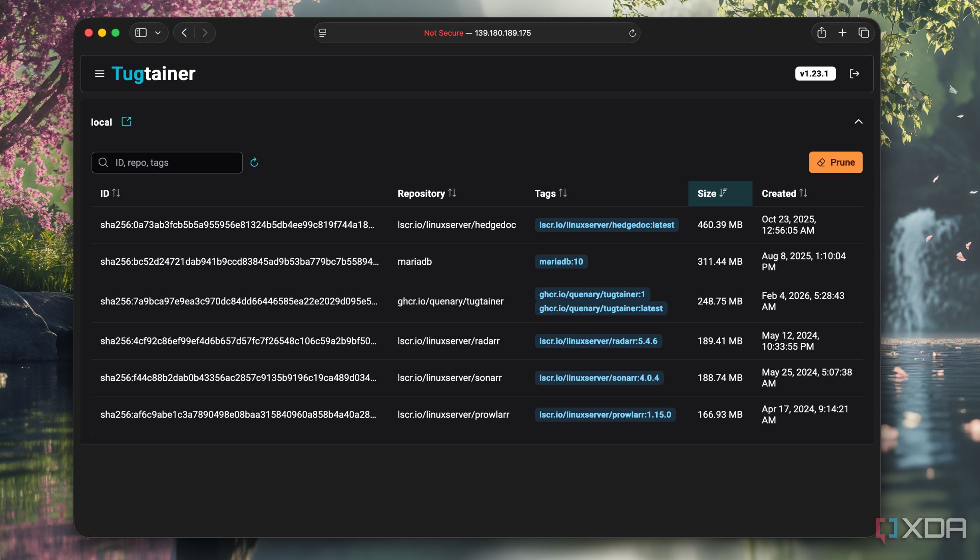980x560 pixels.
Task: Click the Prune button
Action: tap(835, 162)
